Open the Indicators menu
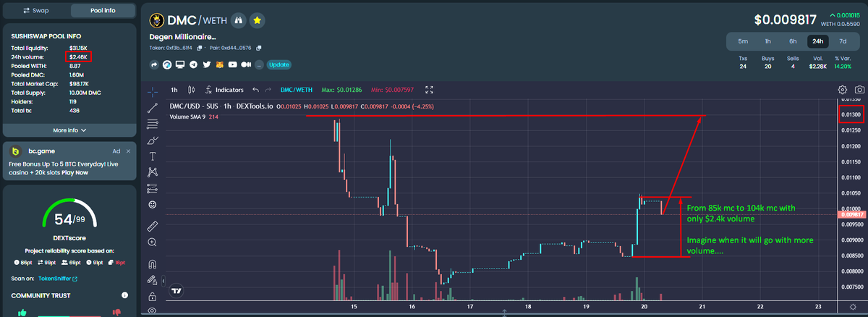Screen dimensions: 868x317 pos(224,90)
